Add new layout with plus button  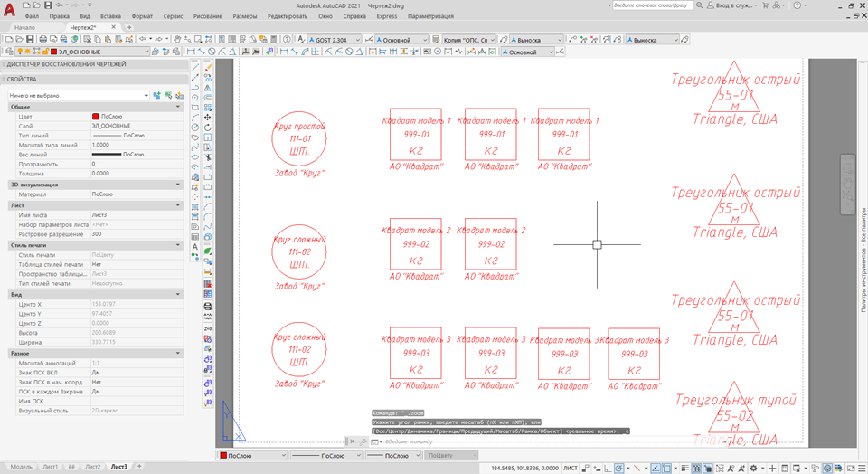139,467
